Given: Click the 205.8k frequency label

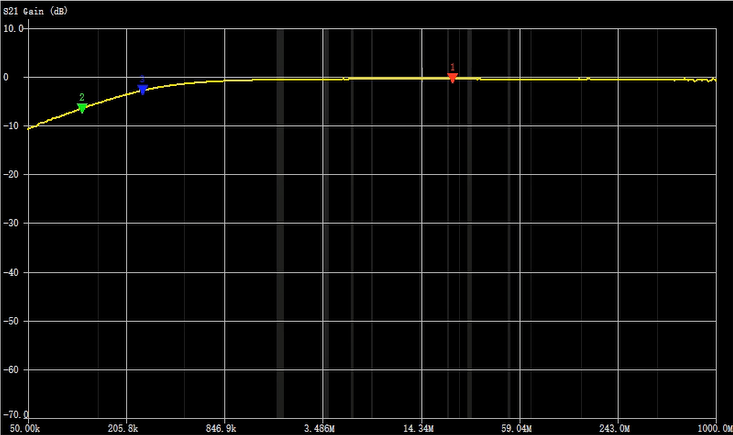Looking at the screenshot, I should [123, 428].
